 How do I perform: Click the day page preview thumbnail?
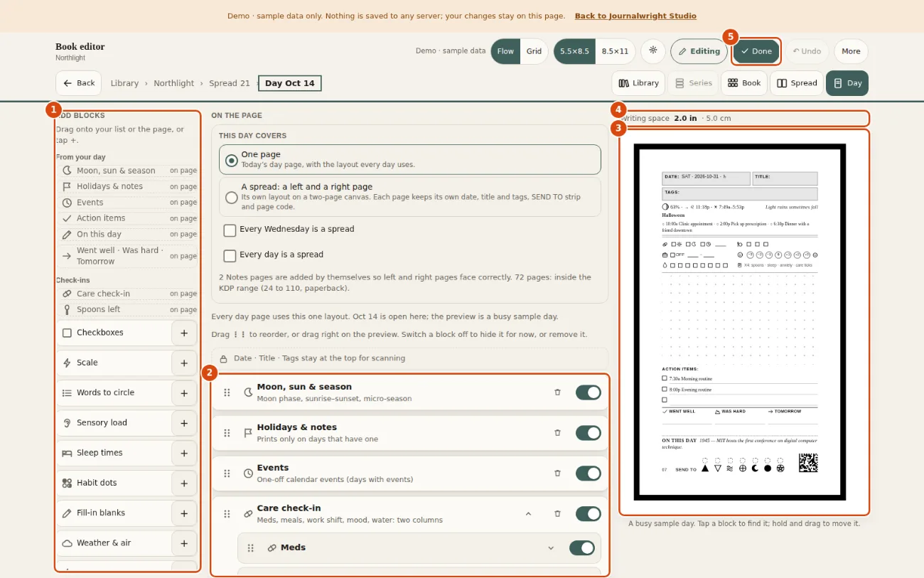point(739,322)
